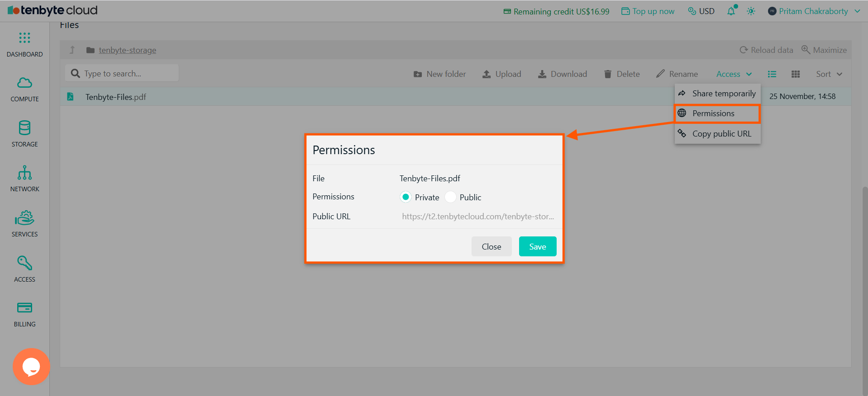Screen dimensions: 868x396
Task: Choose Share temporarily from Access menu
Action: click(x=718, y=94)
